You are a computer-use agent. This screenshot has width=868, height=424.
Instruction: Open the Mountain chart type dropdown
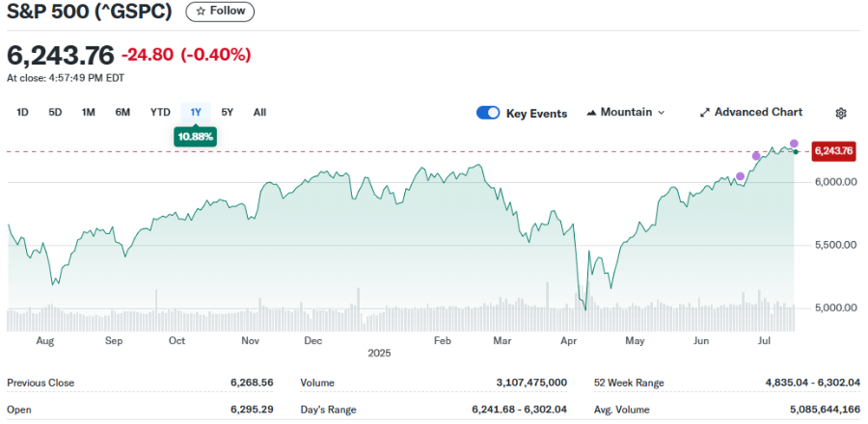pos(626,112)
